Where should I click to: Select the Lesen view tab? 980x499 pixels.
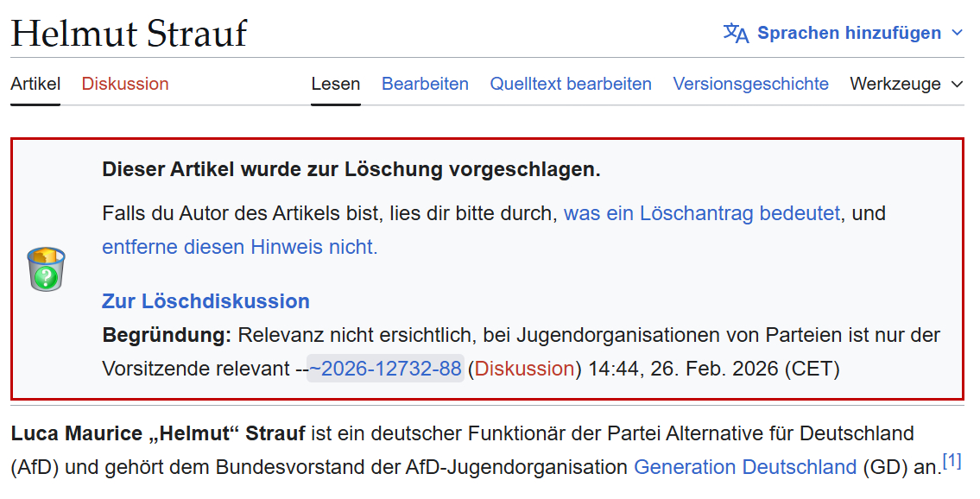[335, 84]
